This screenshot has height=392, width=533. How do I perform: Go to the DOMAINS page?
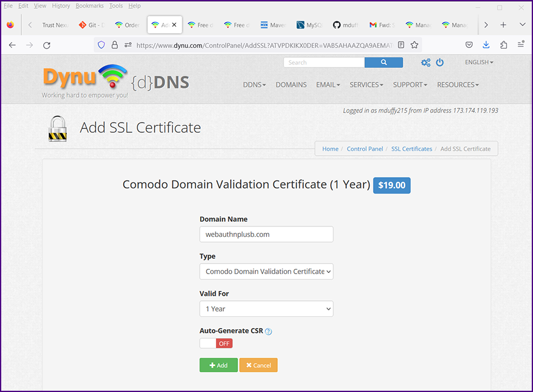(x=291, y=85)
